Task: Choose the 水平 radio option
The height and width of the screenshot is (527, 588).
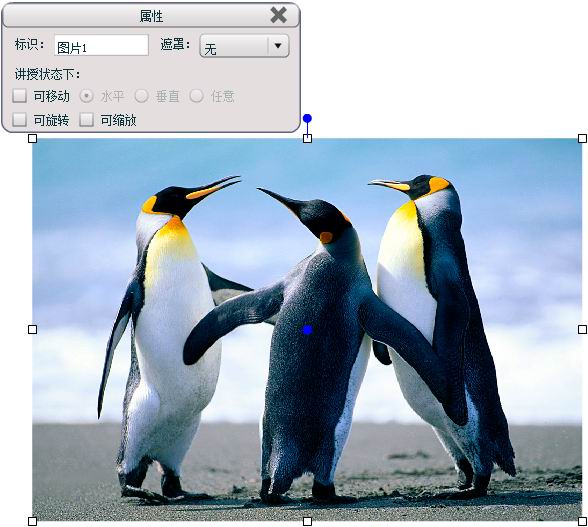Action: coord(87,96)
